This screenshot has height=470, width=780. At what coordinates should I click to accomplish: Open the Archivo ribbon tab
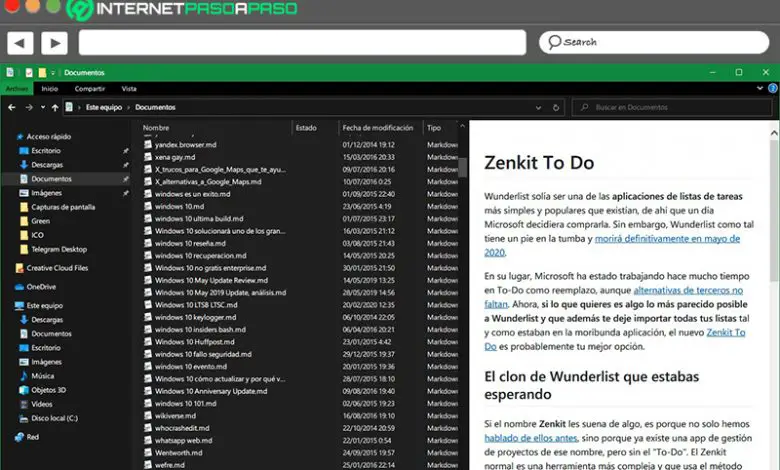point(16,89)
